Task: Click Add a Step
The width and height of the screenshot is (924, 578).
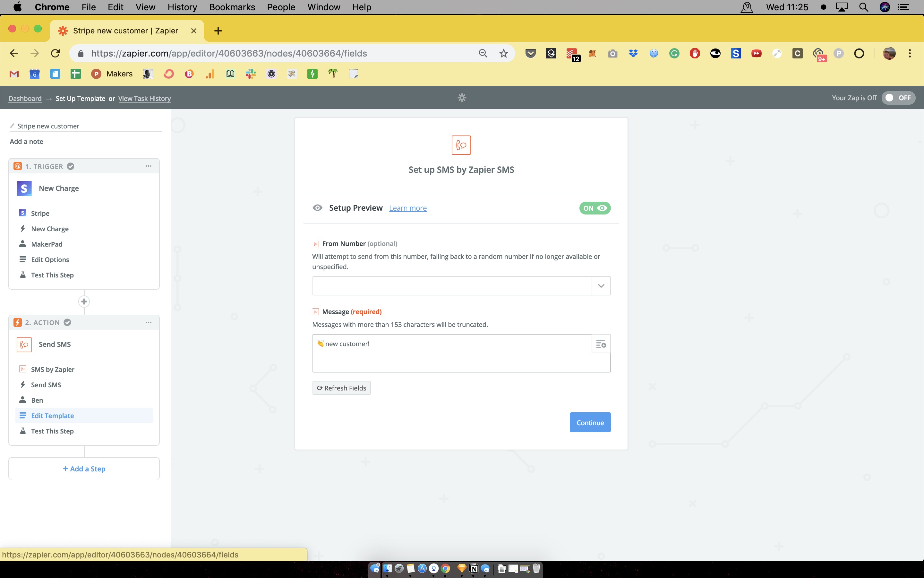Action: [84, 469]
